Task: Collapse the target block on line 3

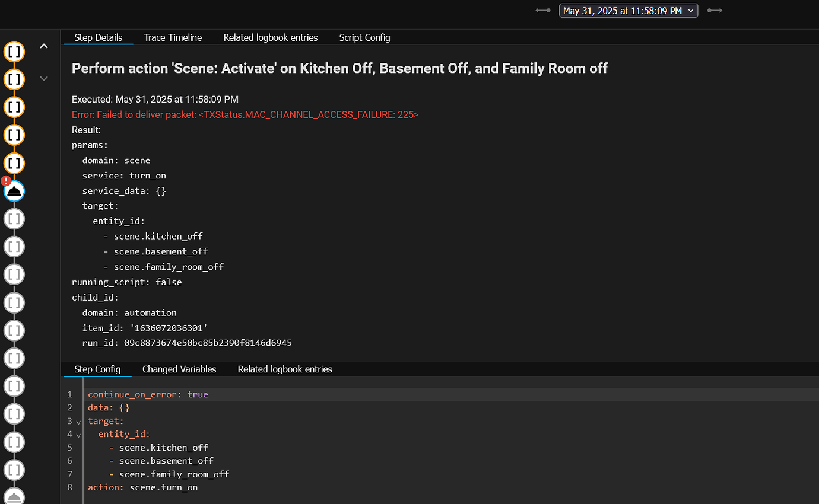Action: tap(78, 422)
